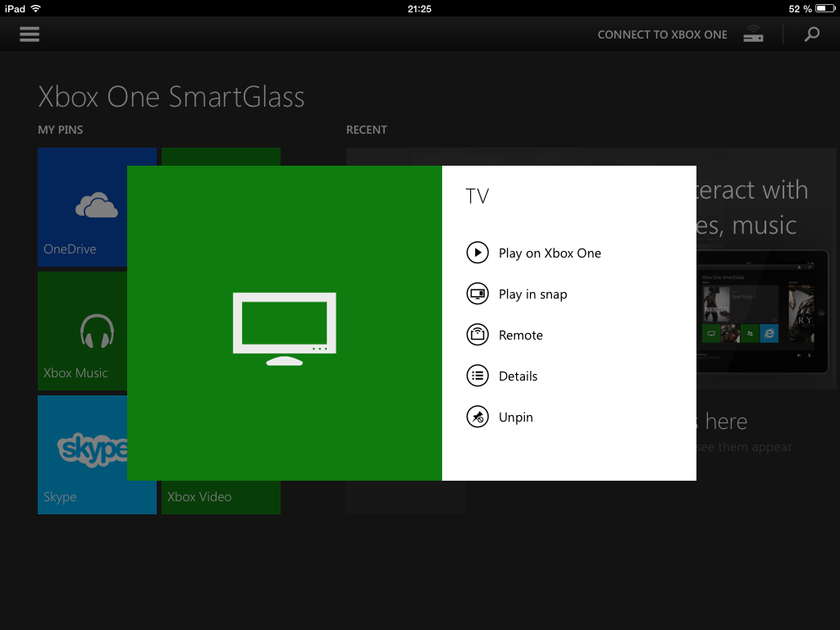Viewport: 840px width, 630px height.
Task: Open the OneDrive pinned tile
Action: 83,207
